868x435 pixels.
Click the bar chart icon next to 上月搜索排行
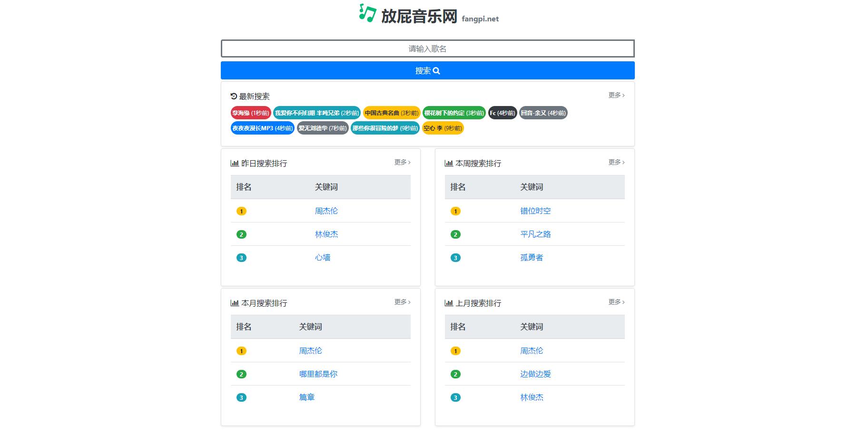[448, 302]
